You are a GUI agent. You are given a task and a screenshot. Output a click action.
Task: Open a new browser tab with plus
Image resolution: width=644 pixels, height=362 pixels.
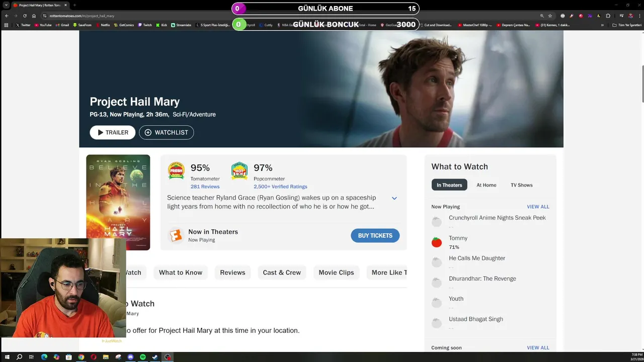tap(74, 5)
